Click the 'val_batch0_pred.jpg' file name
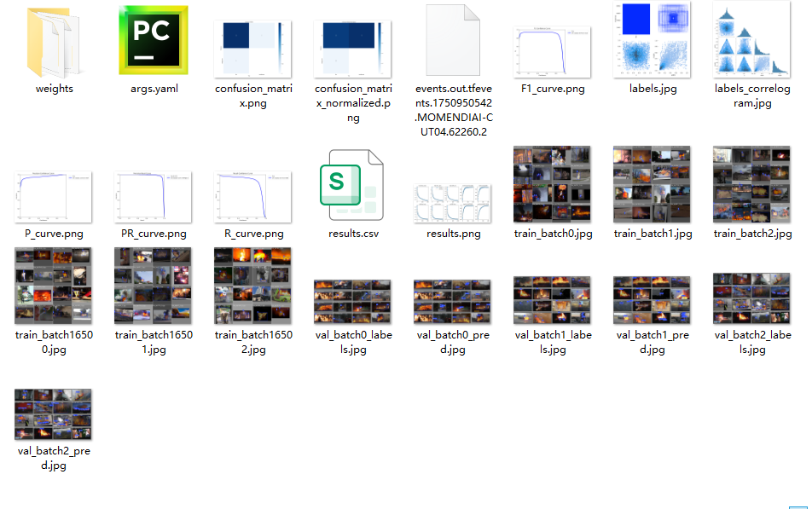Image resolution: width=812 pixels, height=509 pixels. coord(453,342)
